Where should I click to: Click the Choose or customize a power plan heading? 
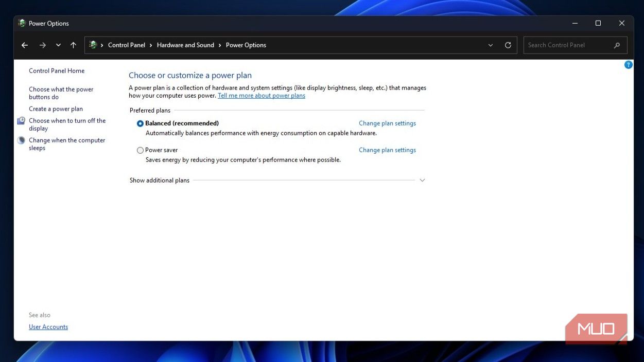click(190, 75)
